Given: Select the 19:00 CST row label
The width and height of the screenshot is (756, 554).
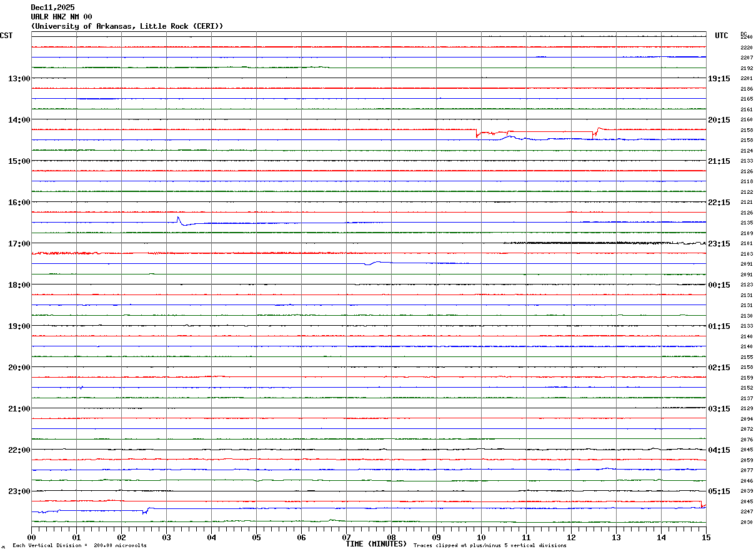Looking at the screenshot, I should [x=19, y=326].
